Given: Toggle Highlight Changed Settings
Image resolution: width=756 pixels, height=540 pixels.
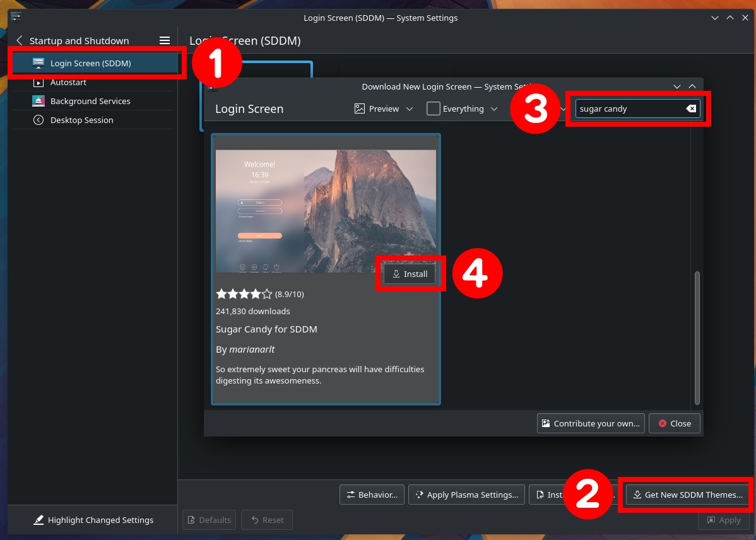Looking at the screenshot, I should [x=93, y=520].
